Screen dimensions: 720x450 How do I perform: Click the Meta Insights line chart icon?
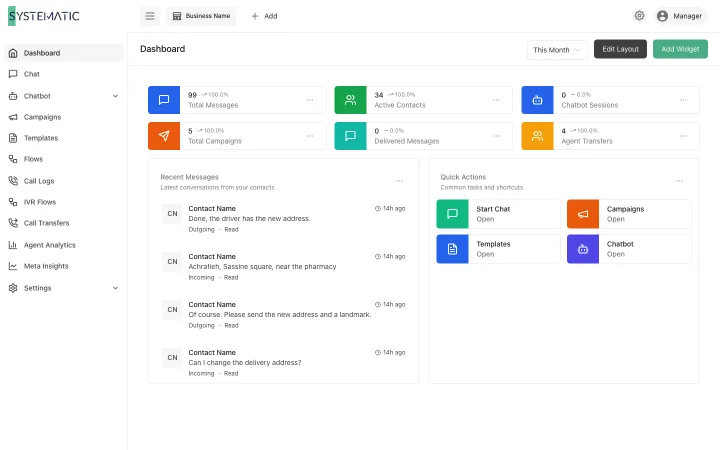(13, 266)
